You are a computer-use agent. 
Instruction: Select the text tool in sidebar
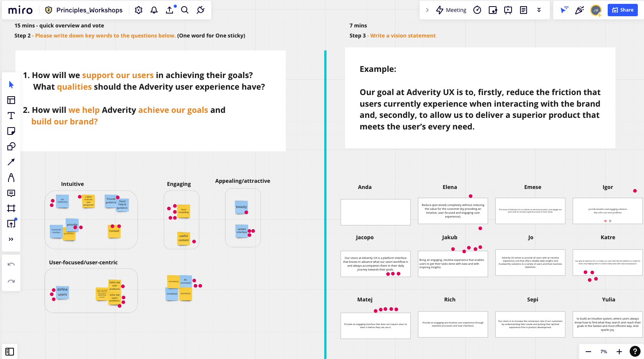point(11,116)
